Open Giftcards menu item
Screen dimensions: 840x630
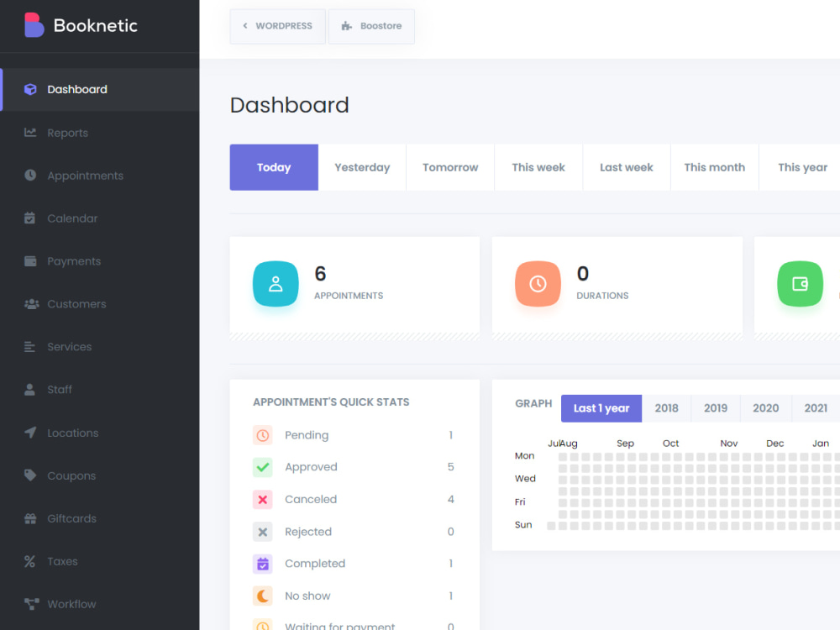[100, 518]
